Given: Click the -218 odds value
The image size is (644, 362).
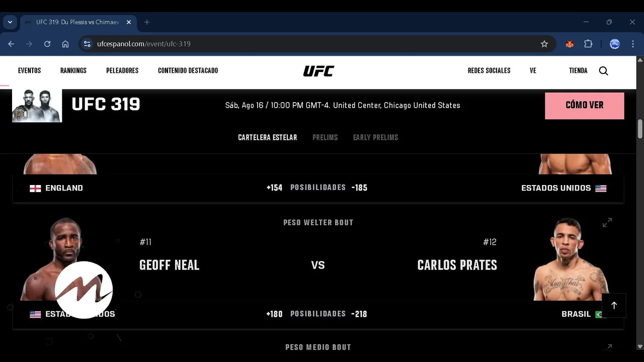Looking at the screenshot, I should [359, 314].
